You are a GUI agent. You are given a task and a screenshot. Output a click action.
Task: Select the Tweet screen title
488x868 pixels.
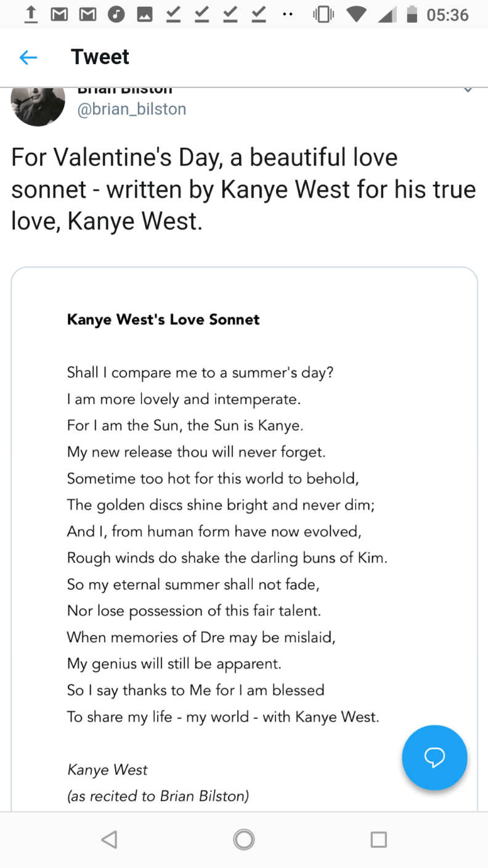click(x=100, y=56)
